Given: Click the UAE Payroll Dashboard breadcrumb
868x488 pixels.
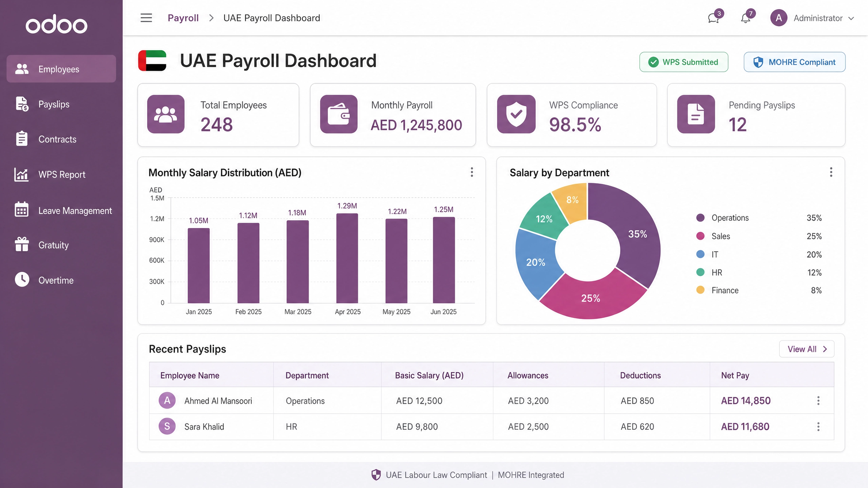Looking at the screenshot, I should point(271,18).
